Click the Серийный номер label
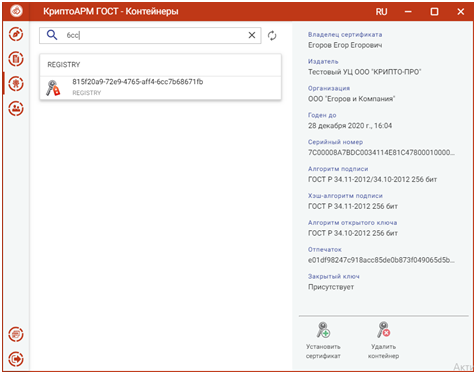 (335, 142)
